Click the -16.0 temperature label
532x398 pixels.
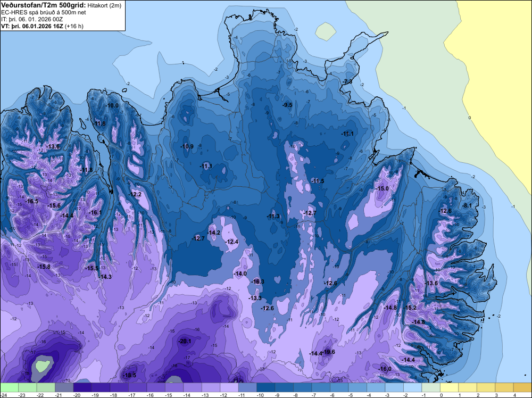pyautogui.click(x=385, y=369)
